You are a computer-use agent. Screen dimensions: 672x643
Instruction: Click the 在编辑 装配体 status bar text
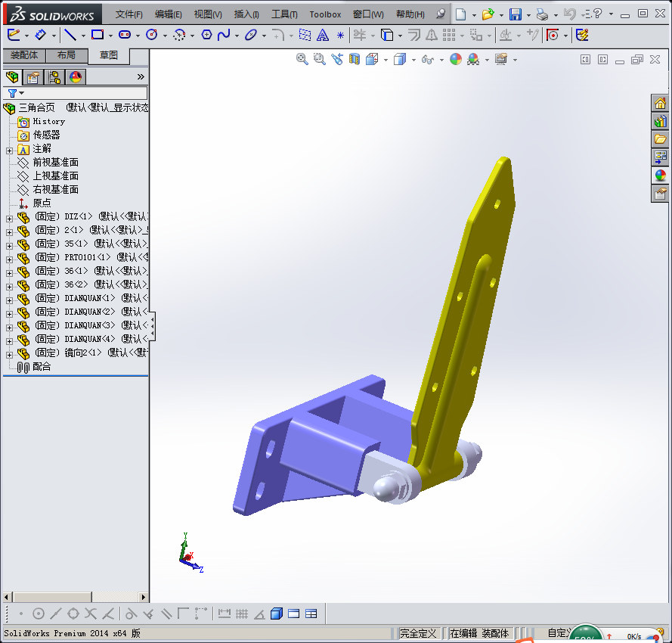pyautogui.click(x=478, y=633)
